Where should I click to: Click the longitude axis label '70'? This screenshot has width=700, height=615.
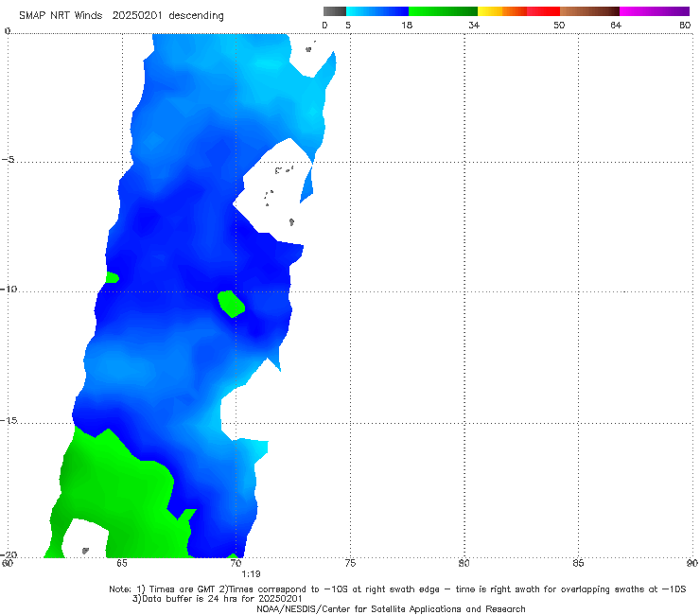[x=236, y=563]
